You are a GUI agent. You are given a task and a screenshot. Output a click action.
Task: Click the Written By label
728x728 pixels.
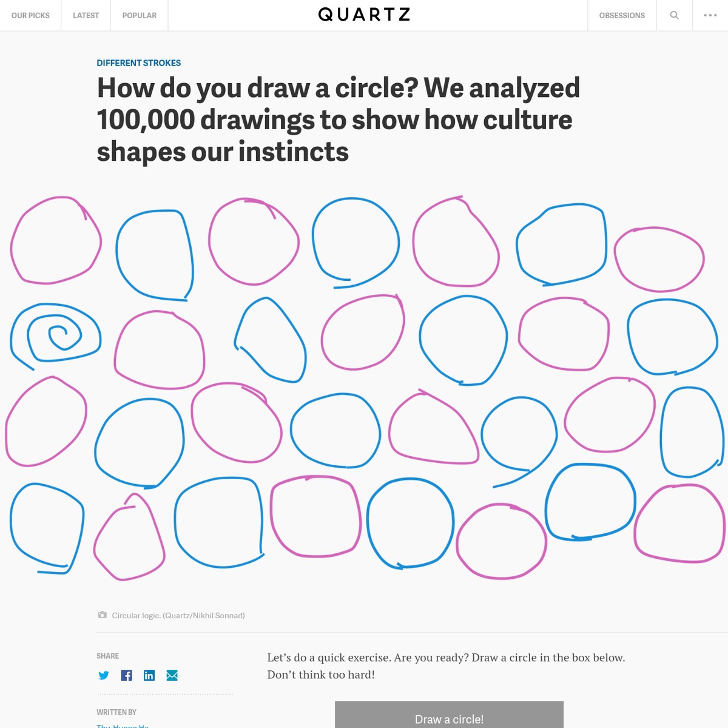(x=116, y=712)
